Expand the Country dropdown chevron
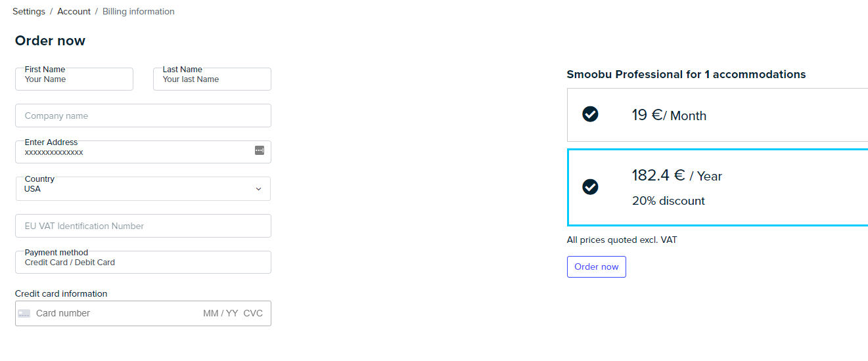This screenshot has height=361, width=868. point(258,189)
